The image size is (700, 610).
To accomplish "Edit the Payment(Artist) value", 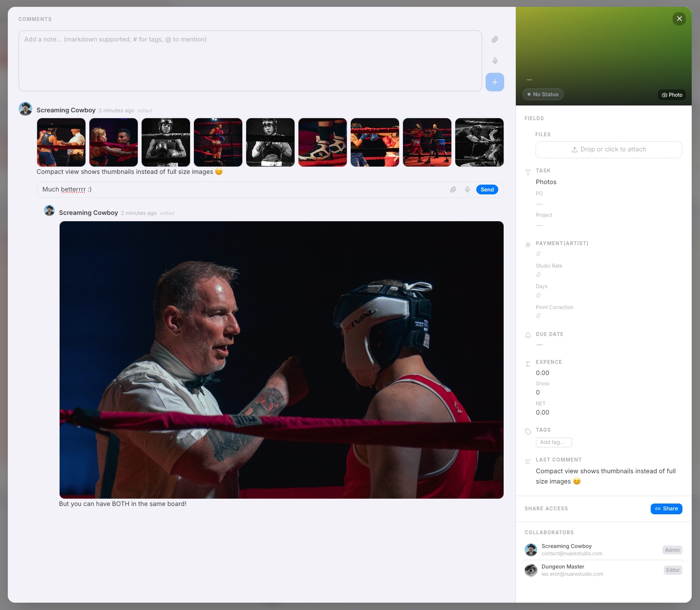I will [x=538, y=254].
